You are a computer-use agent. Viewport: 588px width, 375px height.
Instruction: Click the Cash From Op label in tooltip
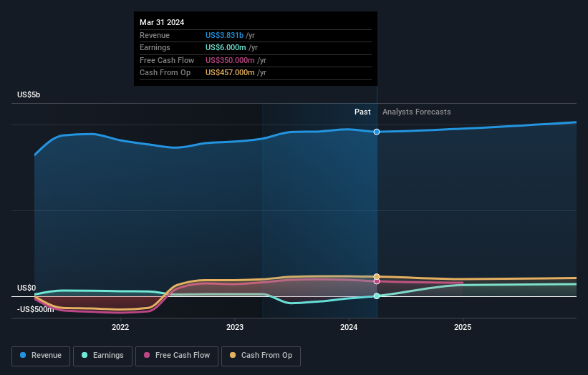pos(165,73)
